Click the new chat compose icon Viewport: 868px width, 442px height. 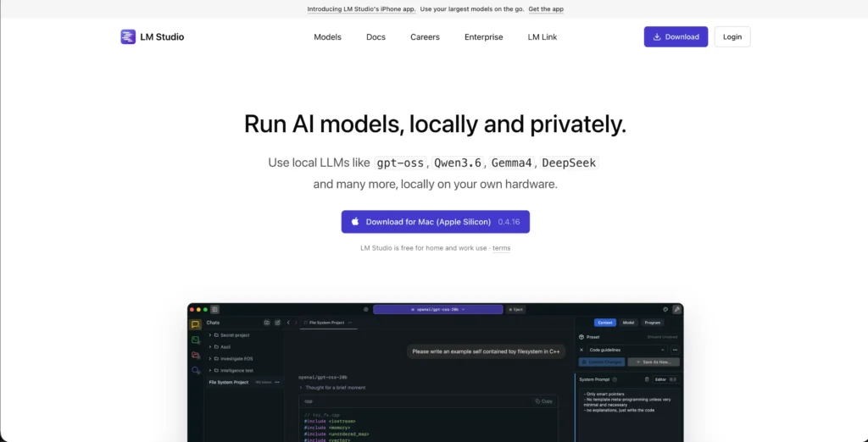point(278,323)
